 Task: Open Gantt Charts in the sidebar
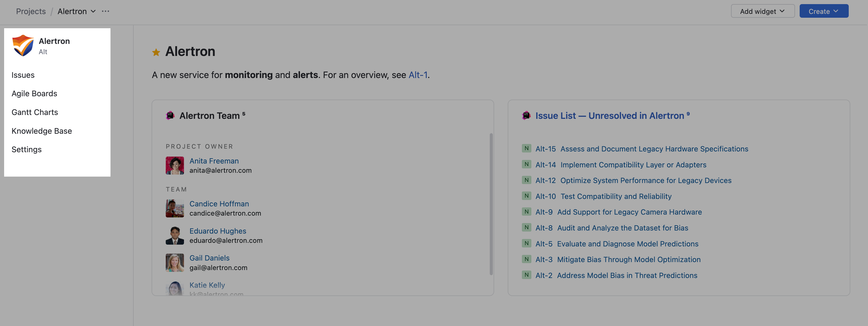[x=35, y=112]
